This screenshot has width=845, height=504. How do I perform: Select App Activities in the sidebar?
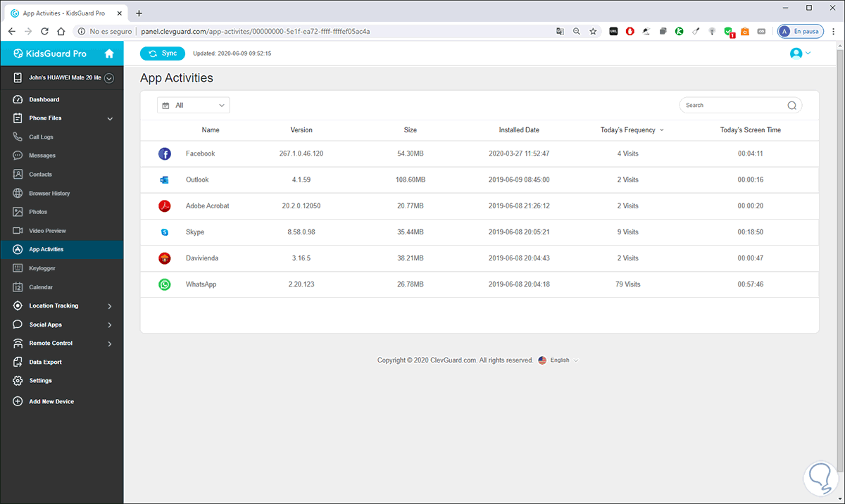tap(62, 249)
